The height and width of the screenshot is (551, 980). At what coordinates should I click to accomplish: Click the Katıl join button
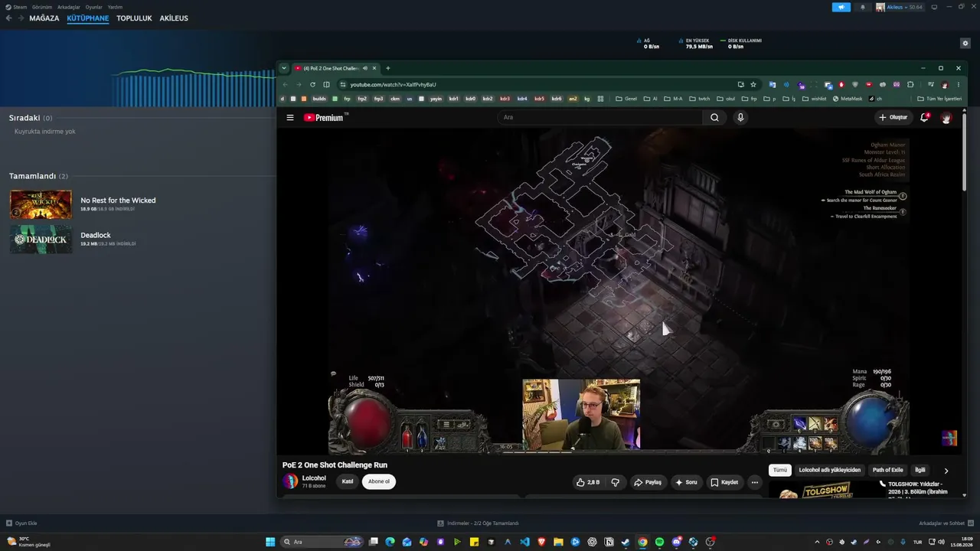click(x=348, y=481)
